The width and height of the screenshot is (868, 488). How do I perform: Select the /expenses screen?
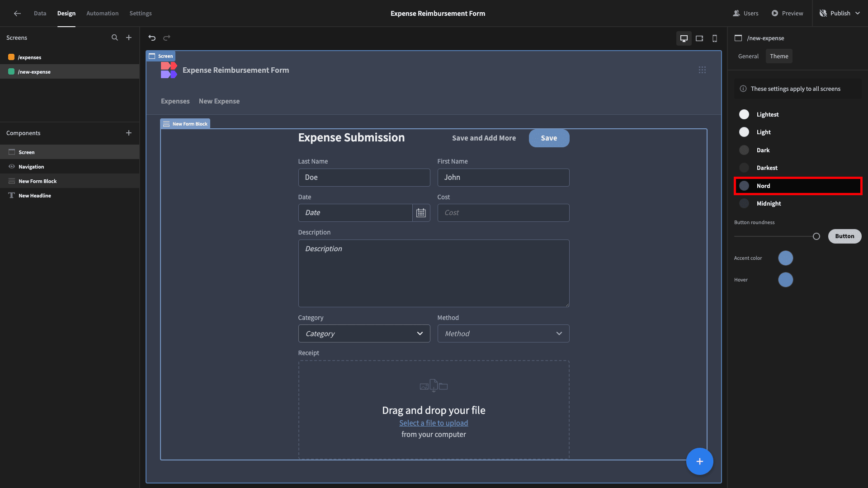tap(70, 57)
